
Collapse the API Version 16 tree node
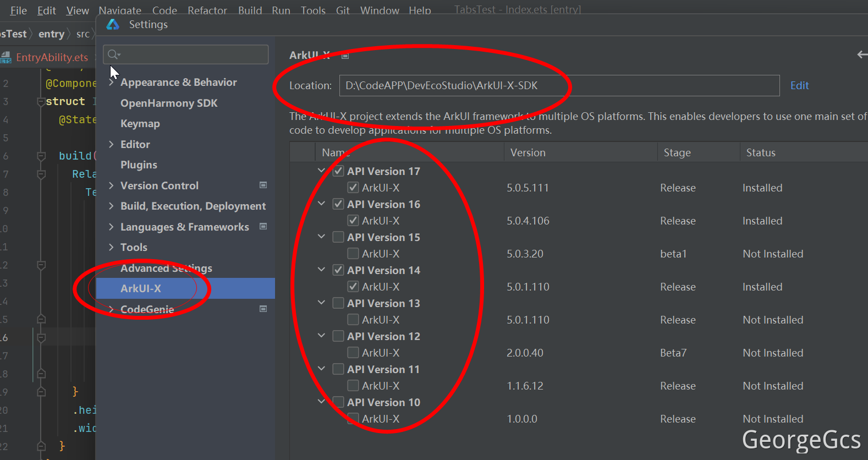click(x=322, y=204)
